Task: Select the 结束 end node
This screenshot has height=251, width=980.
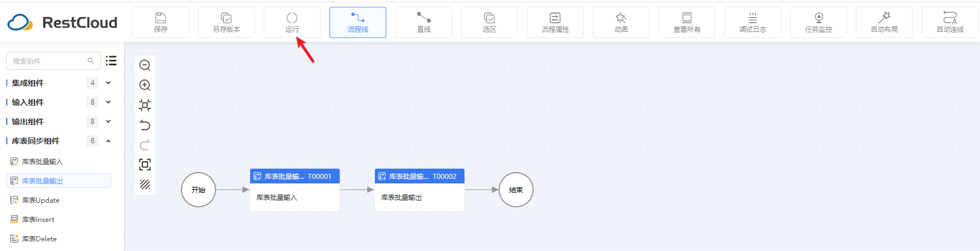Action: coord(516,190)
